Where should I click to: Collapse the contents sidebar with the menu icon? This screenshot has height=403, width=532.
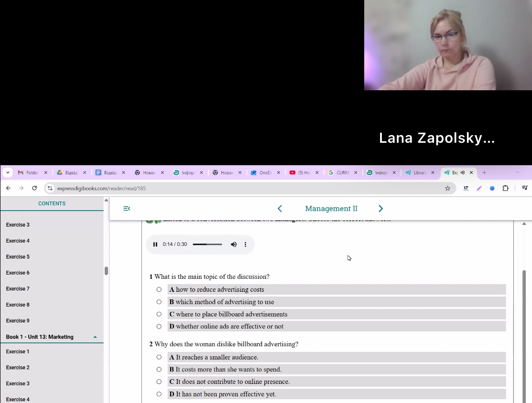[127, 209]
